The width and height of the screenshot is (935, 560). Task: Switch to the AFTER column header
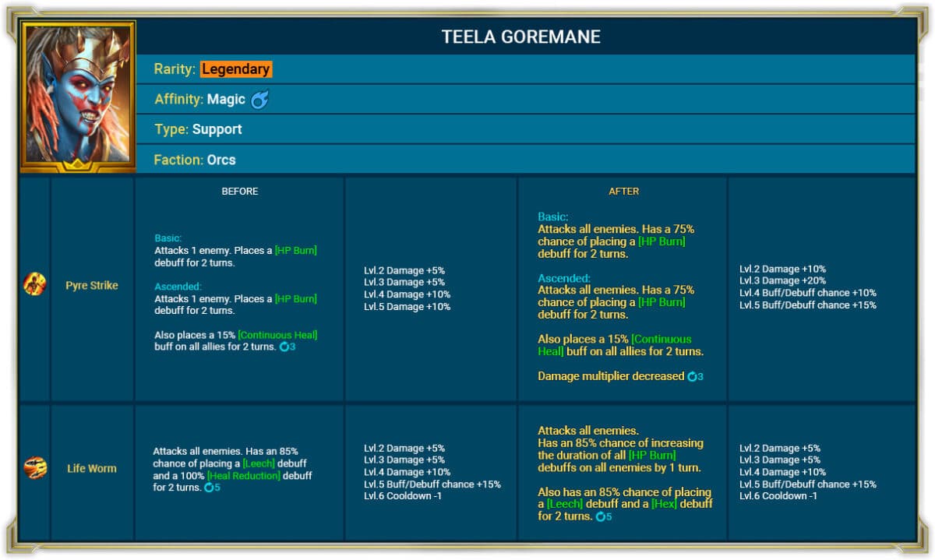pos(623,191)
